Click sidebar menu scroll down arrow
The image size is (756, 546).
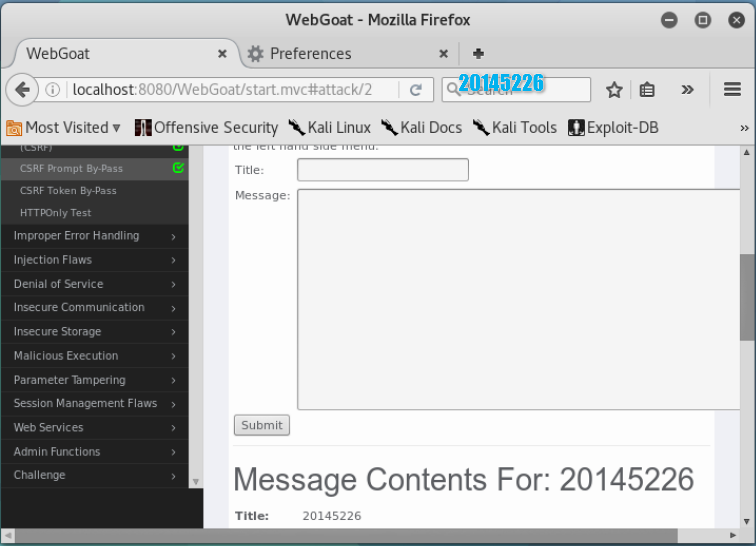[196, 481]
